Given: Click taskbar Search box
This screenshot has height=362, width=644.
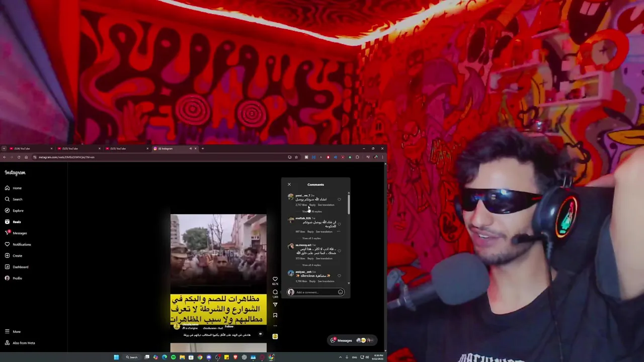Looking at the screenshot, I should point(132,357).
